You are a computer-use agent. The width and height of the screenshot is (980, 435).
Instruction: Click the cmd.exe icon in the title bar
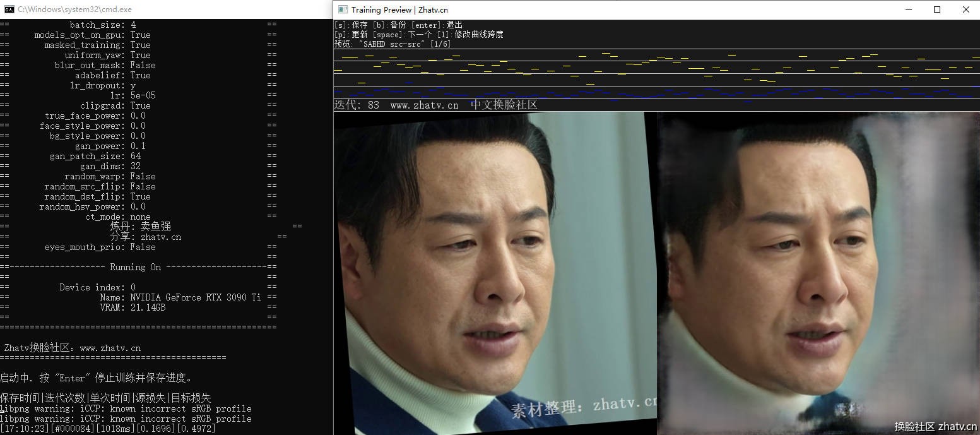pos(9,9)
